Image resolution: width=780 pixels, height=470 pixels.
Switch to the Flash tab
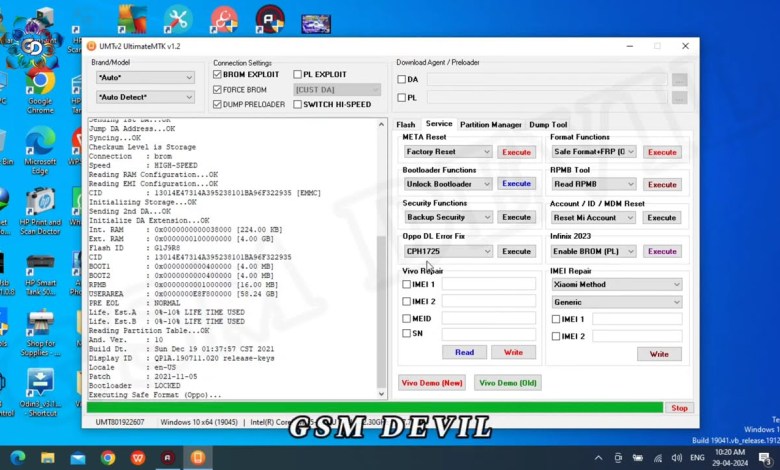[x=405, y=124]
